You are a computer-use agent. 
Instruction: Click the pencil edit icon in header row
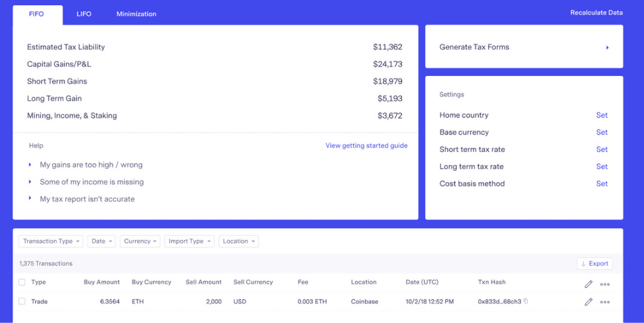pyautogui.click(x=588, y=284)
